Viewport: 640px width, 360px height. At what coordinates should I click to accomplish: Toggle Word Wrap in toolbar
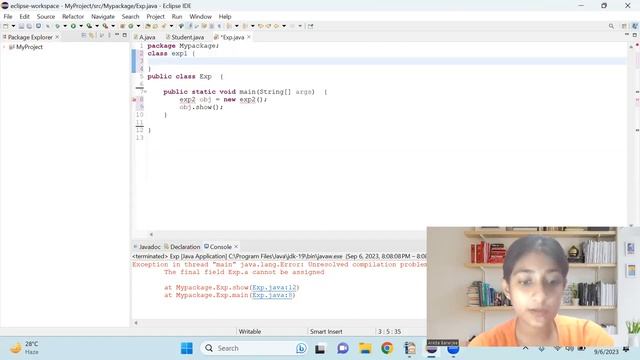196,26
